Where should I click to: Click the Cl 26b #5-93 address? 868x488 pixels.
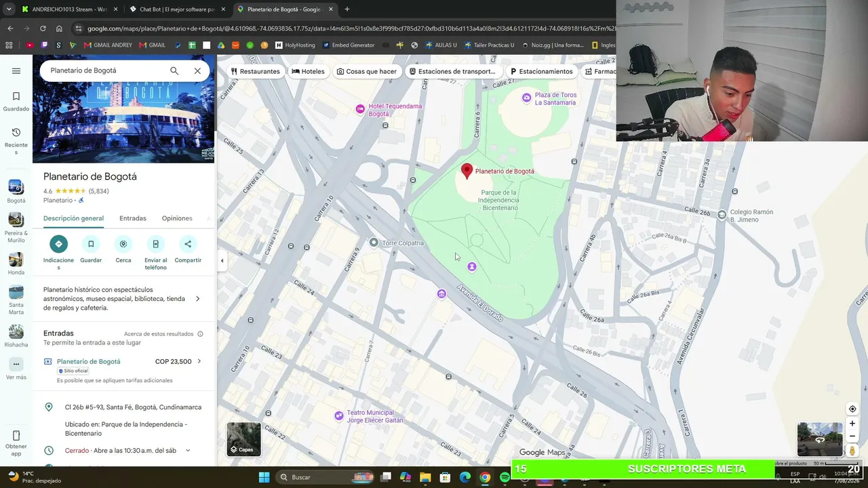tap(133, 407)
